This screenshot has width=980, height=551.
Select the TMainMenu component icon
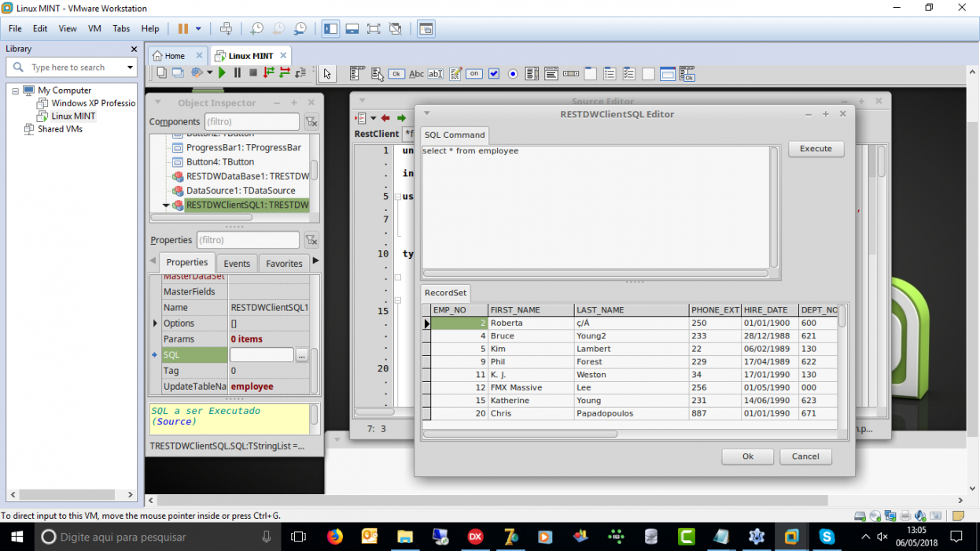(x=357, y=74)
